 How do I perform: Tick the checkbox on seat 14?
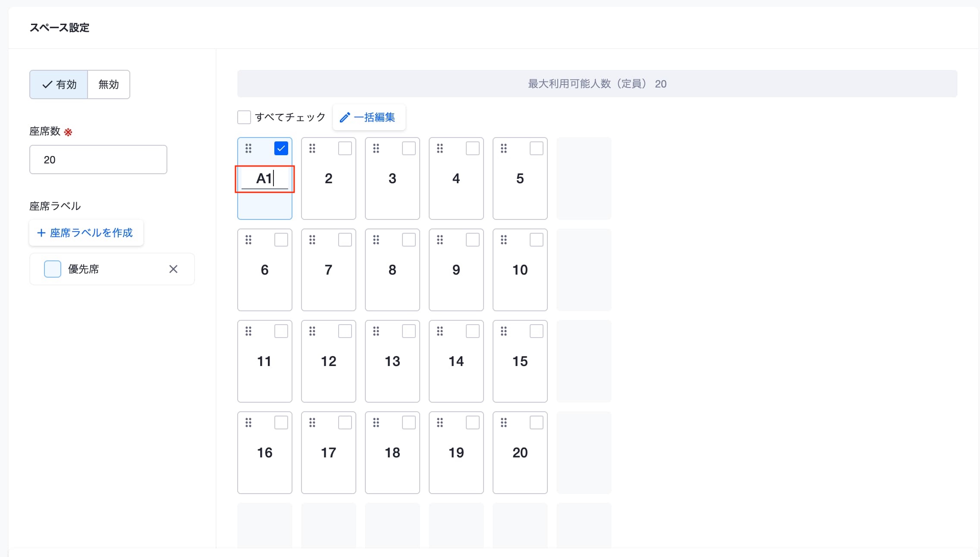tap(473, 331)
